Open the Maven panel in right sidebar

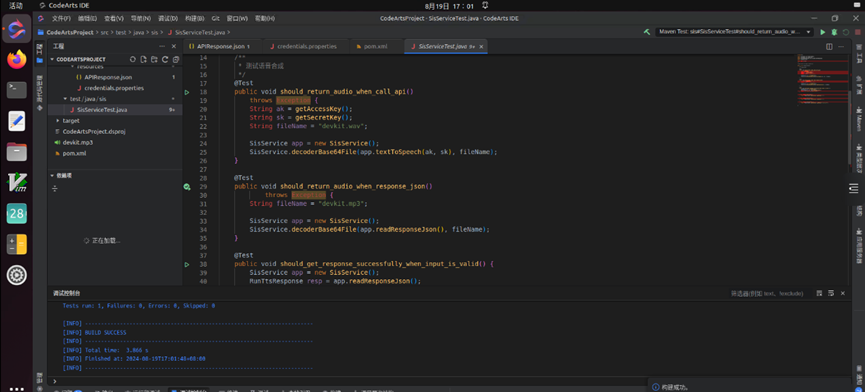859,120
